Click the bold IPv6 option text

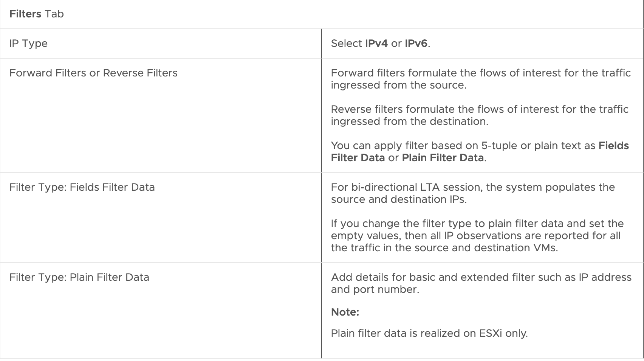(x=416, y=44)
